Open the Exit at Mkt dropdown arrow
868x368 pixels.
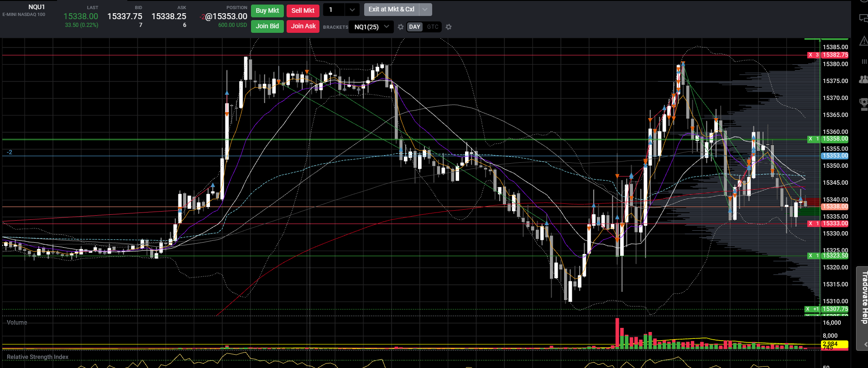coord(425,10)
